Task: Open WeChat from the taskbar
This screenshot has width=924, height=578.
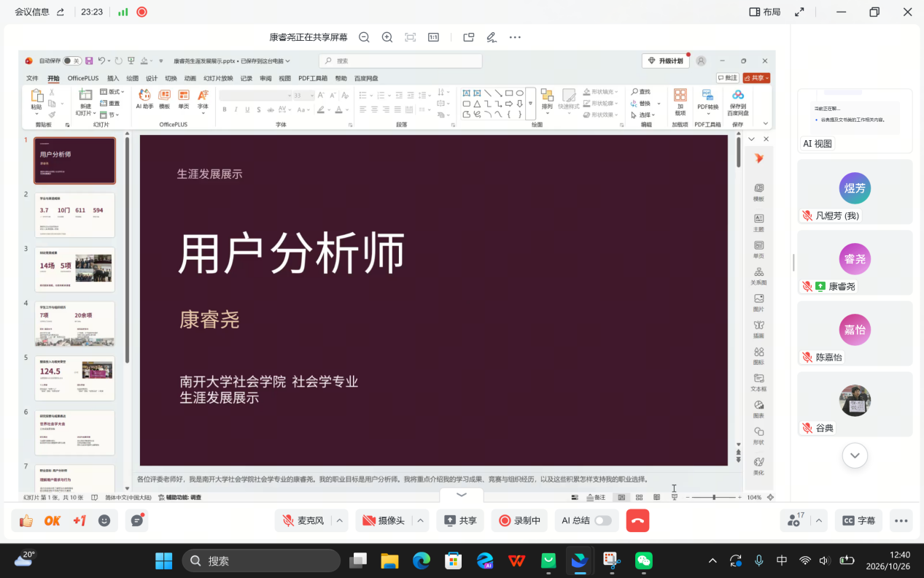Action: click(x=643, y=560)
